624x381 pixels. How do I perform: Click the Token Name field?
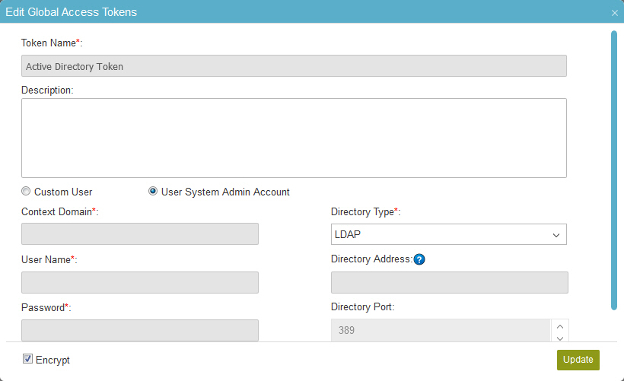coord(294,66)
